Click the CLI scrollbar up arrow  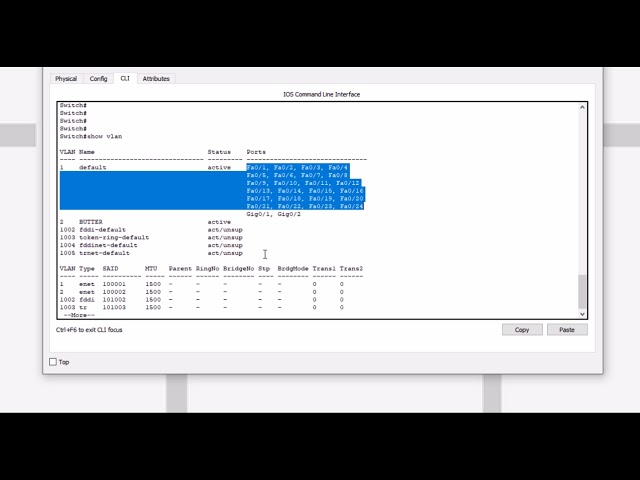(582, 107)
